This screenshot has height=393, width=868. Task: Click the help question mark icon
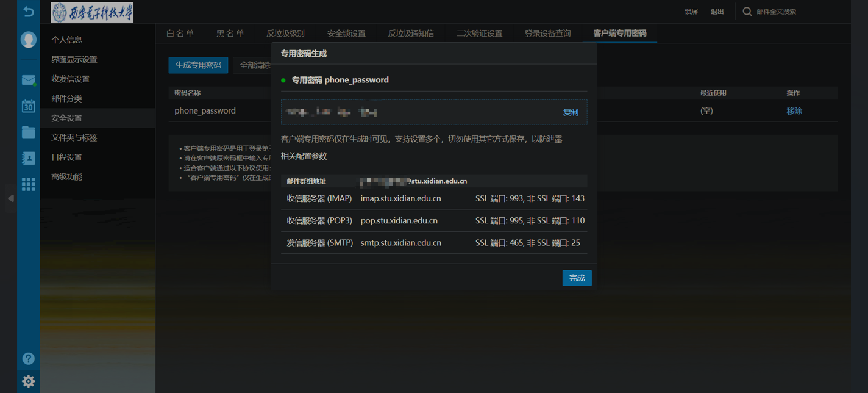tap(28, 359)
